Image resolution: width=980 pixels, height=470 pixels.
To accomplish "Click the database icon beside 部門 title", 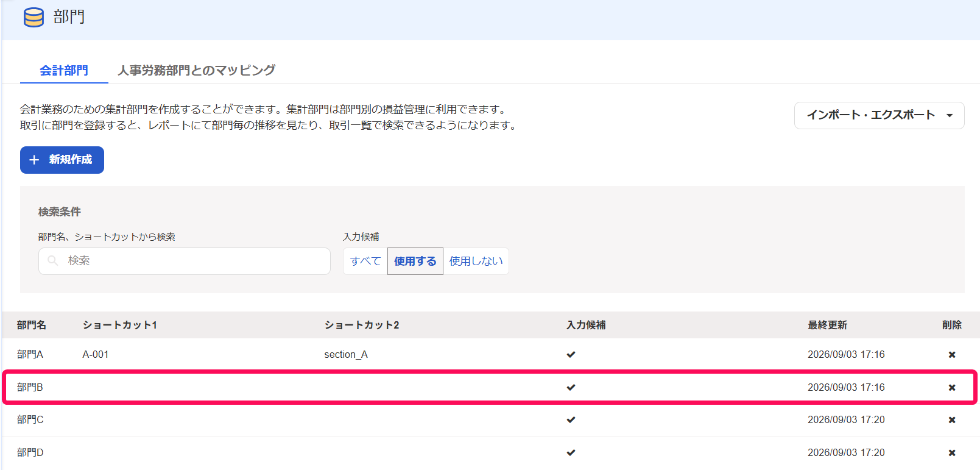I will [x=33, y=17].
